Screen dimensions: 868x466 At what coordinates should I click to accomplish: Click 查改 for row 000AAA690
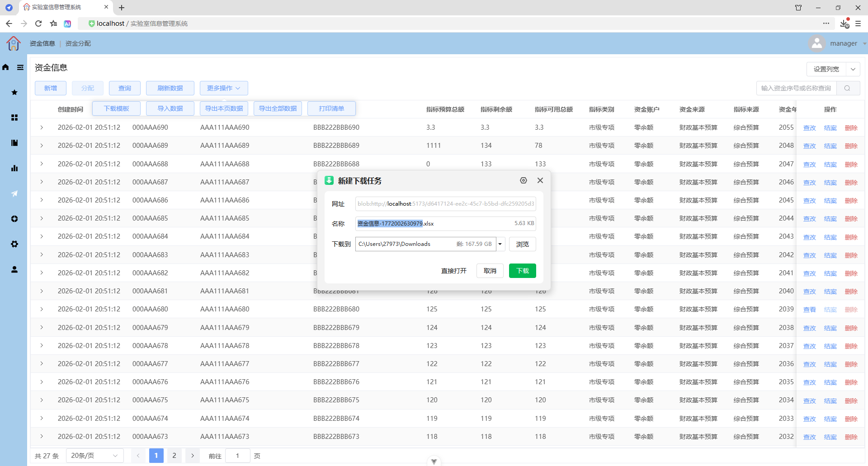(810, 128)
